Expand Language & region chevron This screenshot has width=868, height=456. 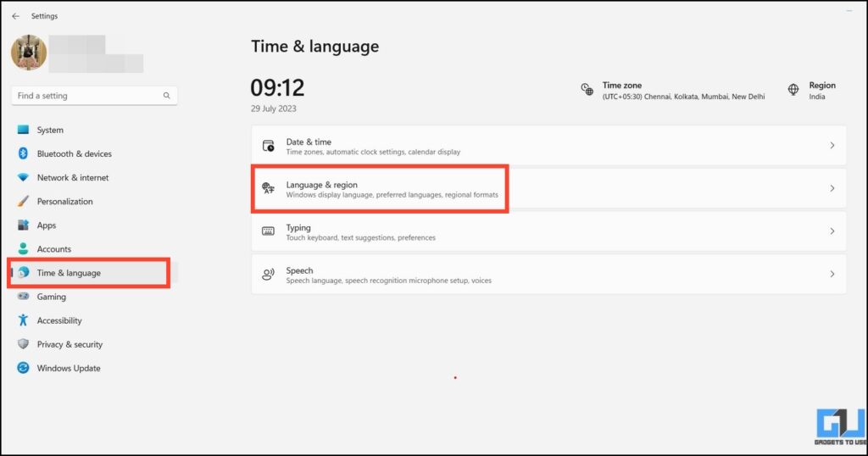(x=832, y=189)
